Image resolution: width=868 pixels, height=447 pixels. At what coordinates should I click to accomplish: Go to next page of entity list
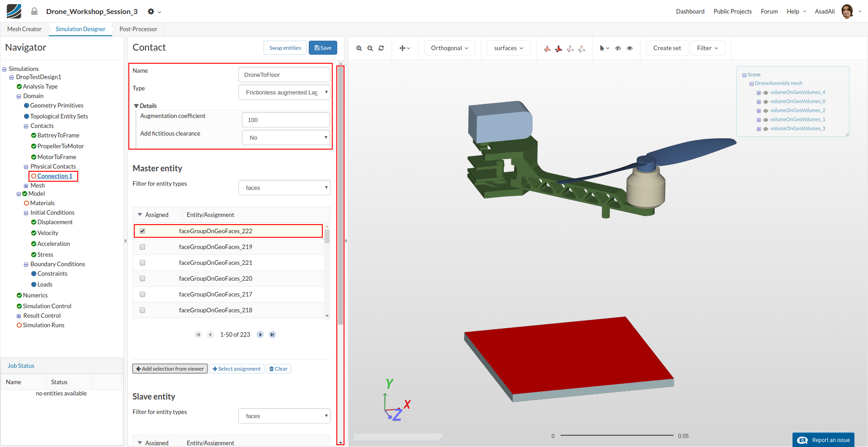tap(260, 334)
